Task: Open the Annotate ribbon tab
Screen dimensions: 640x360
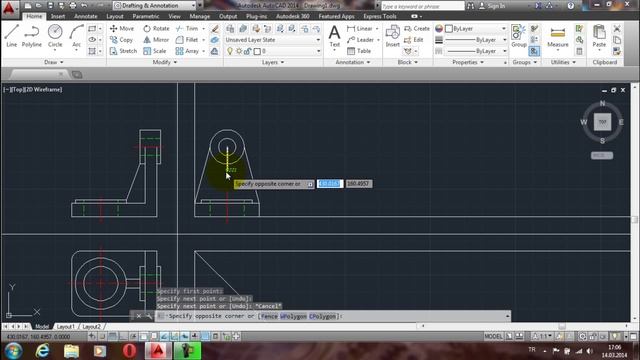Action: pyautogui.click(x=86, y=16)
